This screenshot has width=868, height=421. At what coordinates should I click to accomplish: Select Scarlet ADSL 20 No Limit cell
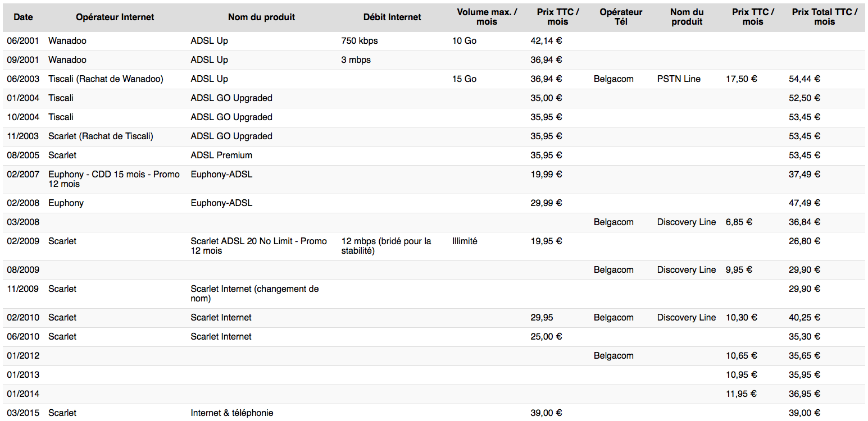tap(259, 246)
